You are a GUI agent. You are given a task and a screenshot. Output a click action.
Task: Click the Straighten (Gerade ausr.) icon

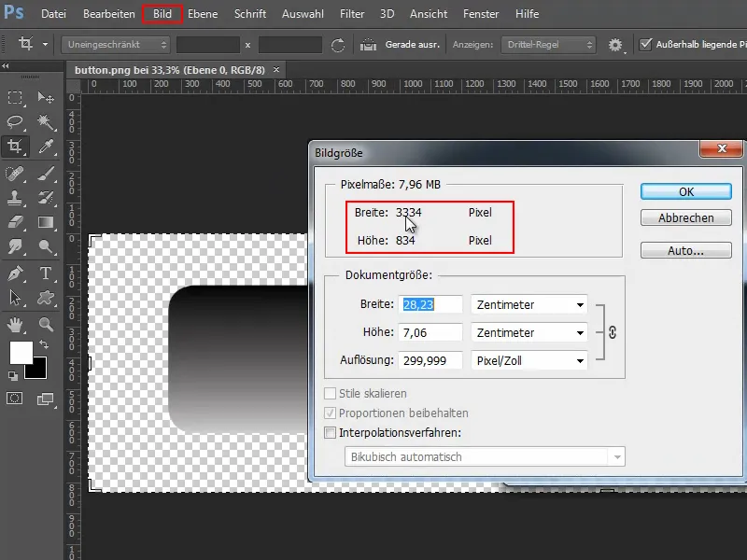point(368,45)
